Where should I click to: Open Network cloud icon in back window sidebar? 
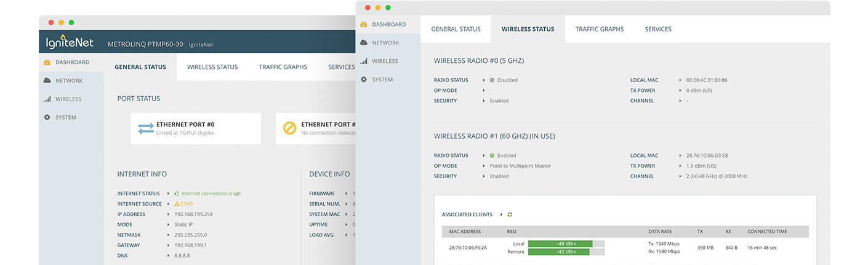[47, 81]
